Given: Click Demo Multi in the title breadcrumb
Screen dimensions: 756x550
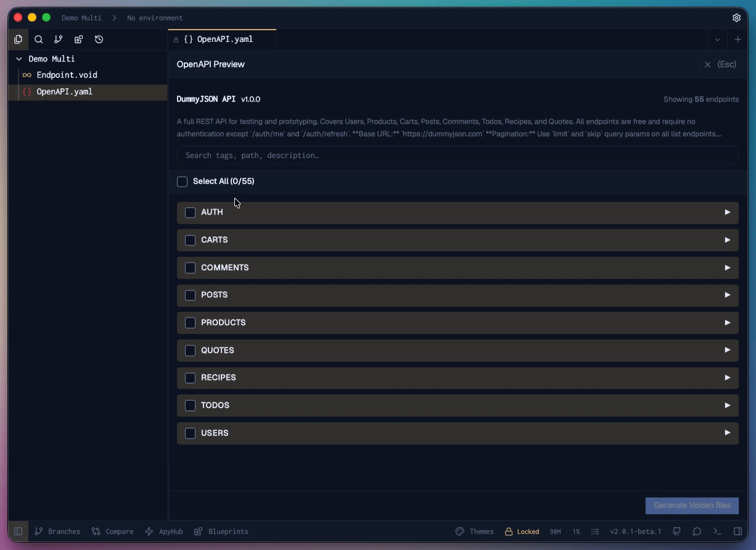Looking at the screenshot, I should pyautogui.click(x=81, y=18).
